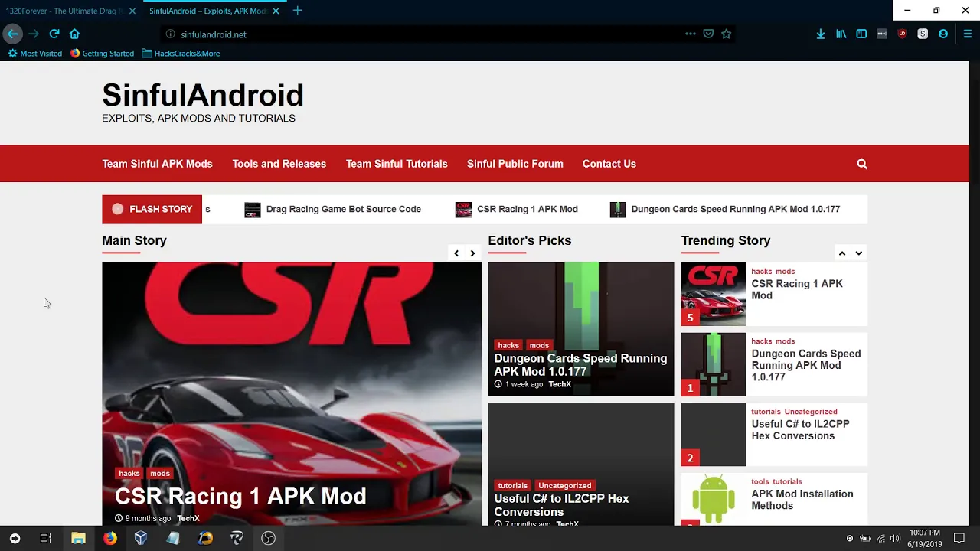Screen dimensions: 980x551
Task: Save page to Pocket icon
Action: [708, 34]
